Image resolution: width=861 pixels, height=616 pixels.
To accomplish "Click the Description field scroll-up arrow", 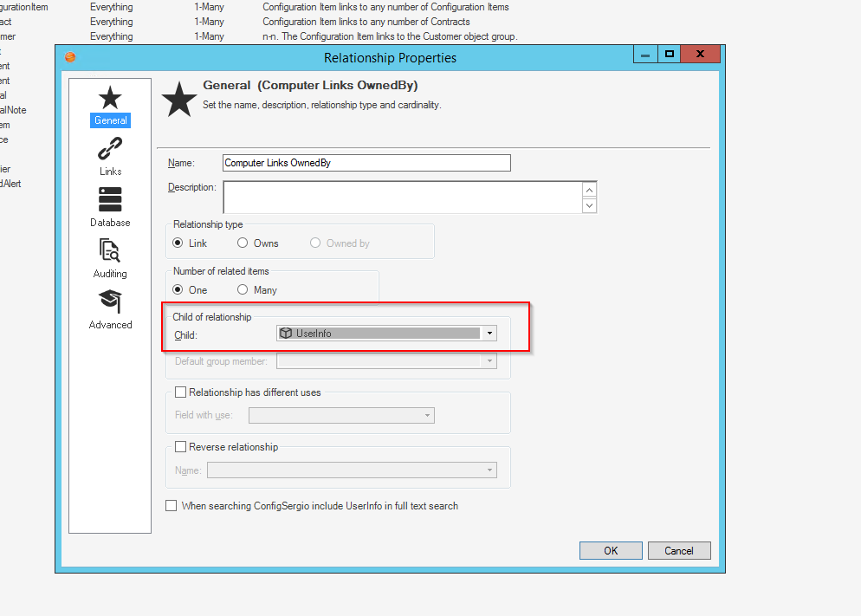I will (x=589, y=189).
